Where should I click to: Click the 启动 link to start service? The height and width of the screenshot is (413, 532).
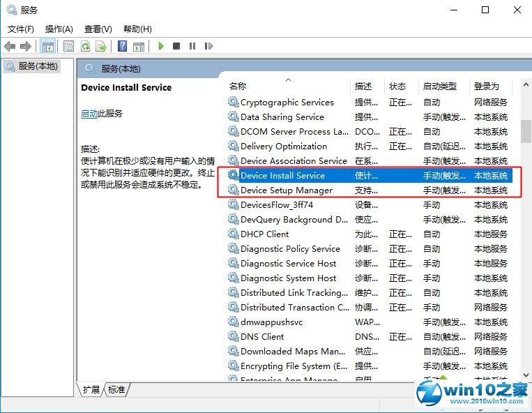89,114
